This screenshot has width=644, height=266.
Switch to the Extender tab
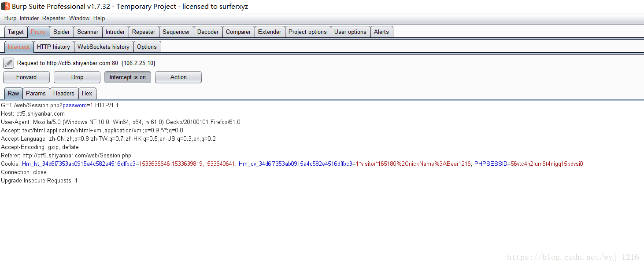click(x=270, y=32)
